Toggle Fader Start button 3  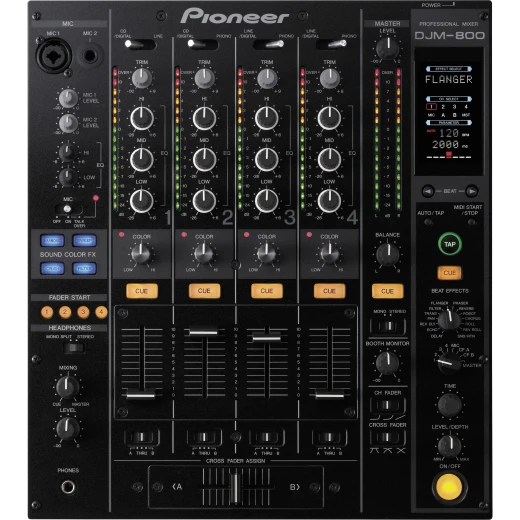pos(83,312)
